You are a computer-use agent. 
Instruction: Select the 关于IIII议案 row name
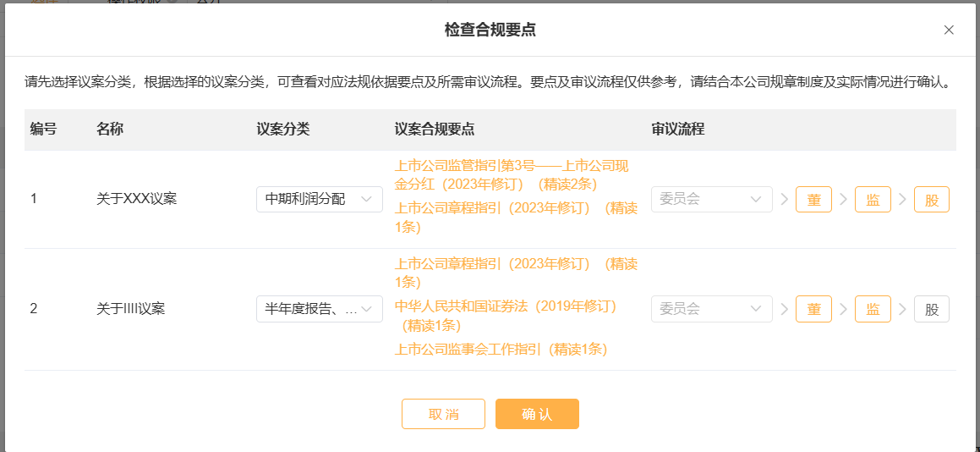click(130, 309)
